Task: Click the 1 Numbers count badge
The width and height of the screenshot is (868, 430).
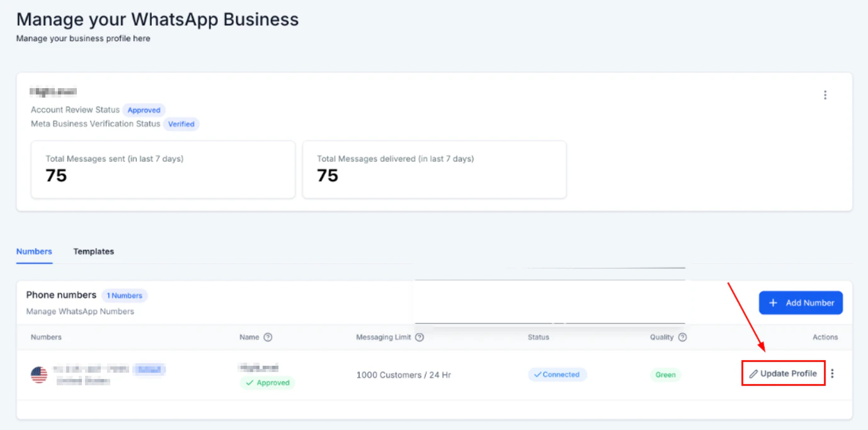Action: point(124,295)
